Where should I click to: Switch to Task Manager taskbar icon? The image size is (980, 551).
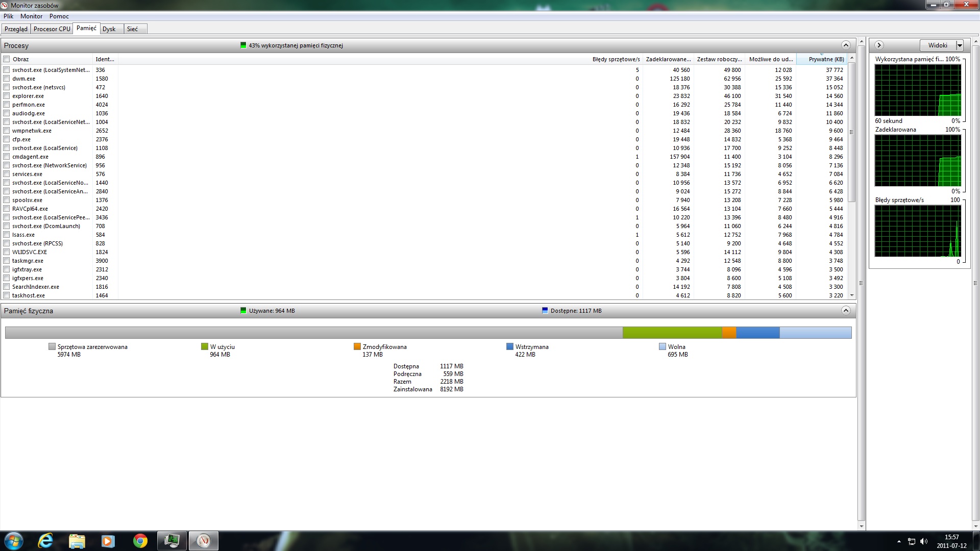click(x=171, y=541)
